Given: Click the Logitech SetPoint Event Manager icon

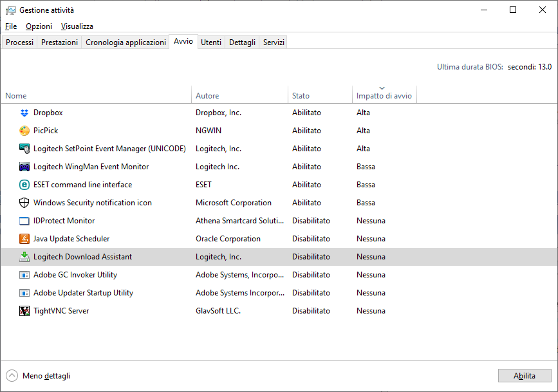Looking at the screenshot, I should 24,149.
